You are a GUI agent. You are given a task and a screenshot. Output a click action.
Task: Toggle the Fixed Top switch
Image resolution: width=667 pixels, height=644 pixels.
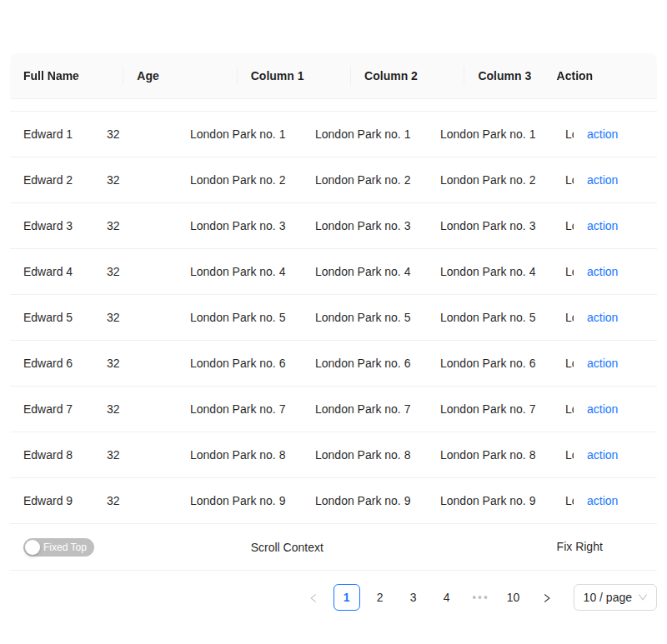coord(58,547)
